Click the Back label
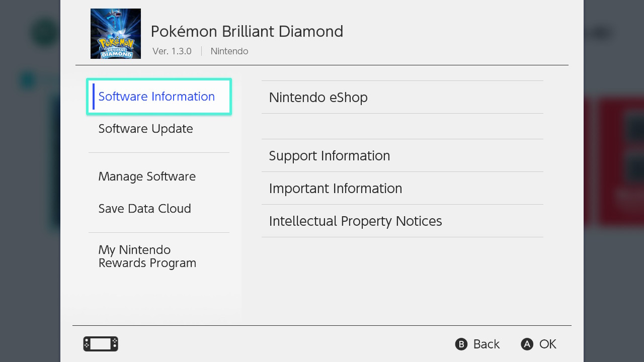 (486, 344)
